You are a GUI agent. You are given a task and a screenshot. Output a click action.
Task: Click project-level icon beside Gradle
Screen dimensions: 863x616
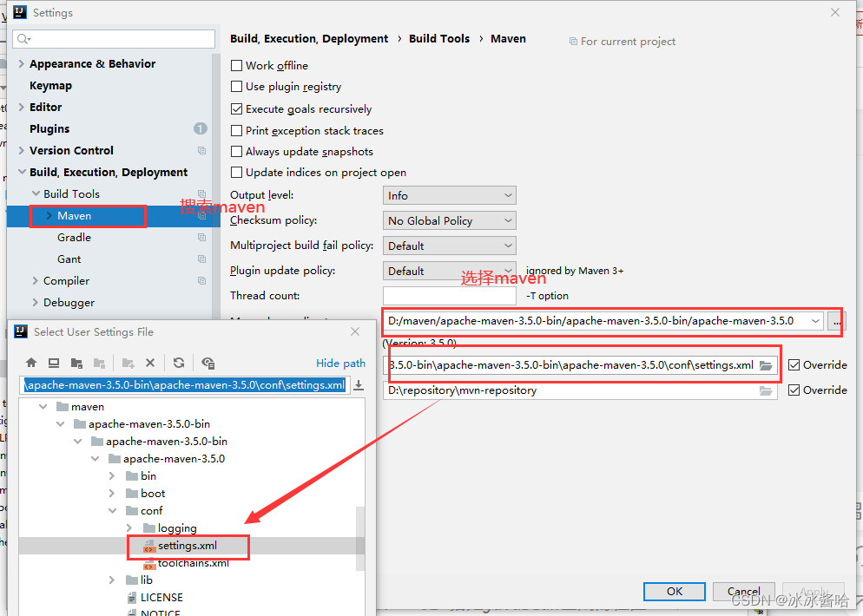tap(202, 238)
